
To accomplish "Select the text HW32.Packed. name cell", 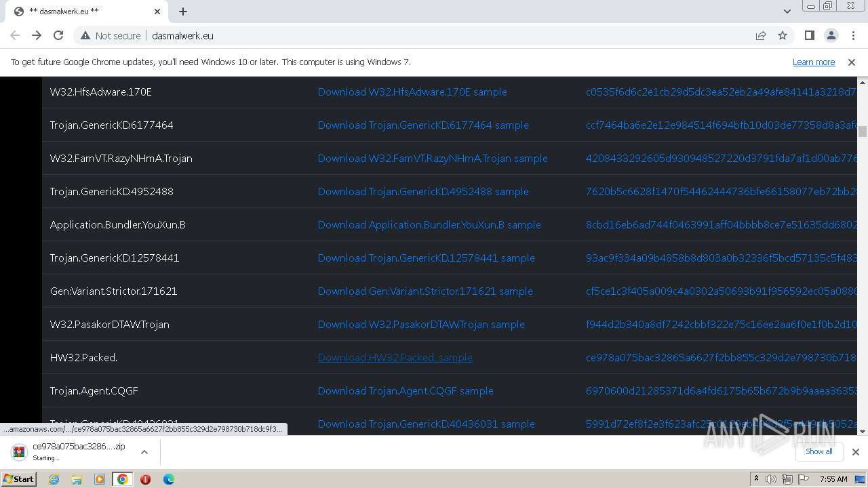I will coord(84,357).
